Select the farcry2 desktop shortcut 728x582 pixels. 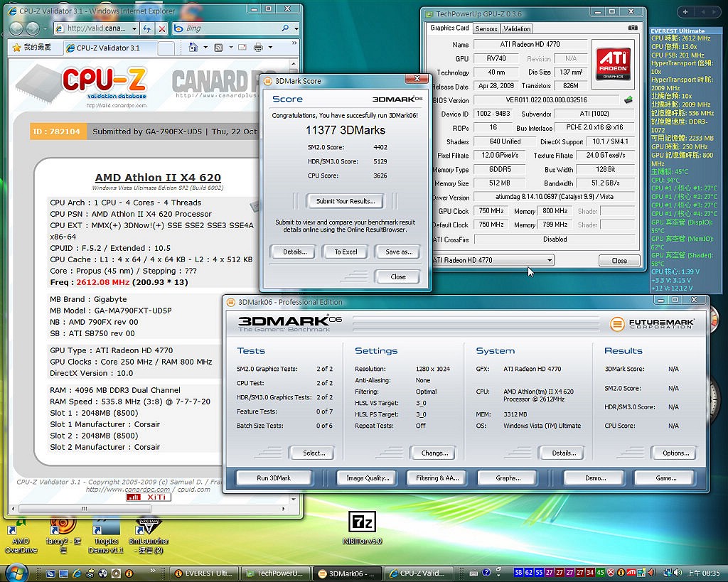tap(63, 535)
